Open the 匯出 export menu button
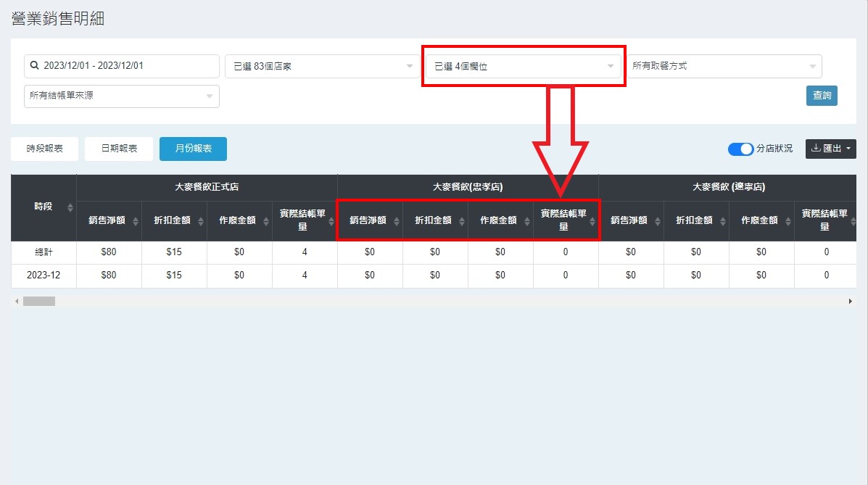Image resolution: width=868 pixels, height=485 pixels. 830,149
